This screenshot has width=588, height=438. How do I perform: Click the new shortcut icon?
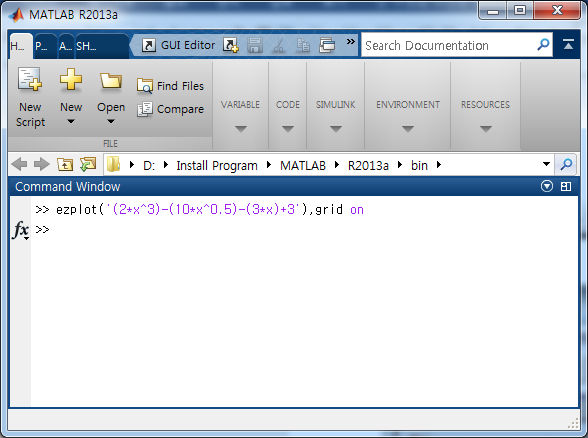231,45
